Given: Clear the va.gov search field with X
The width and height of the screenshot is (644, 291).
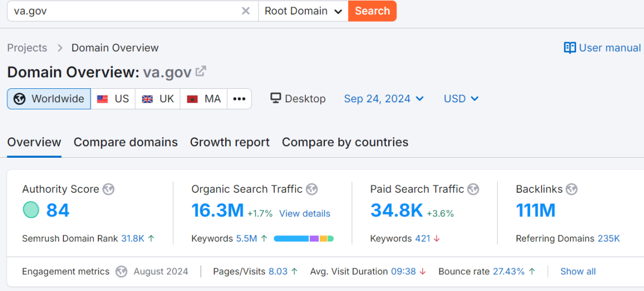Looking at the screenshot, I should click(x=246, y=11).
